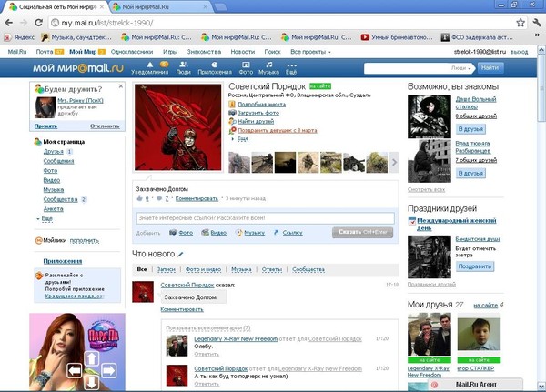Open the Mail.Ru Агент bar
The height and width of the screenshot is (392, 546).
point(476,385)
